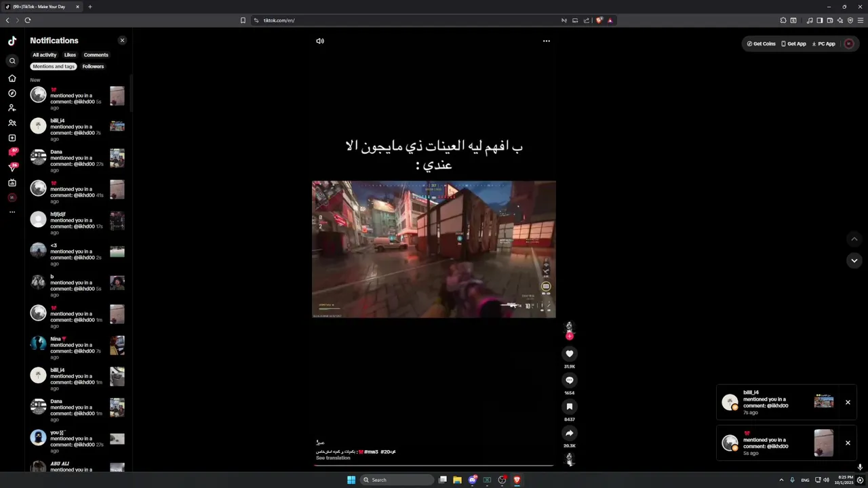Open the Activity icon with 87 badge
The image size is (868, 488).
tap(12, 152)
